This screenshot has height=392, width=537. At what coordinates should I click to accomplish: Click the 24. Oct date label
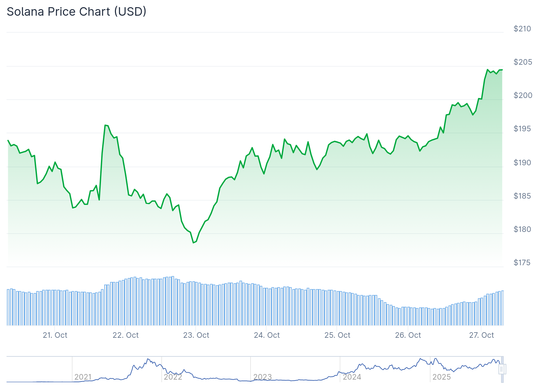[x=267, y=335]
